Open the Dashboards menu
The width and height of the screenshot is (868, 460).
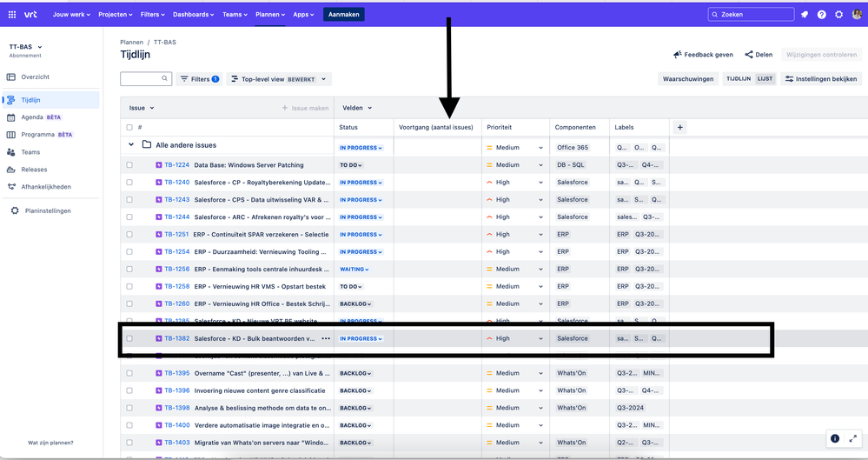point(193,15)
